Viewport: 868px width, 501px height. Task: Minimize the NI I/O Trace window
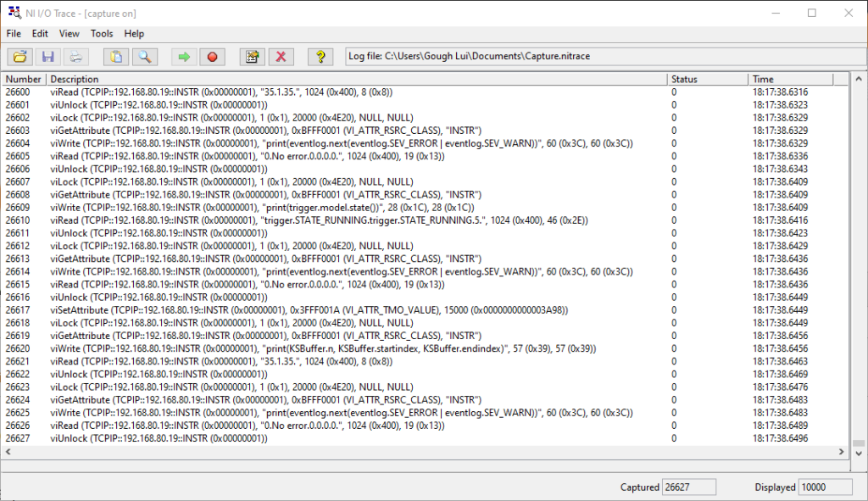(776, 13)
